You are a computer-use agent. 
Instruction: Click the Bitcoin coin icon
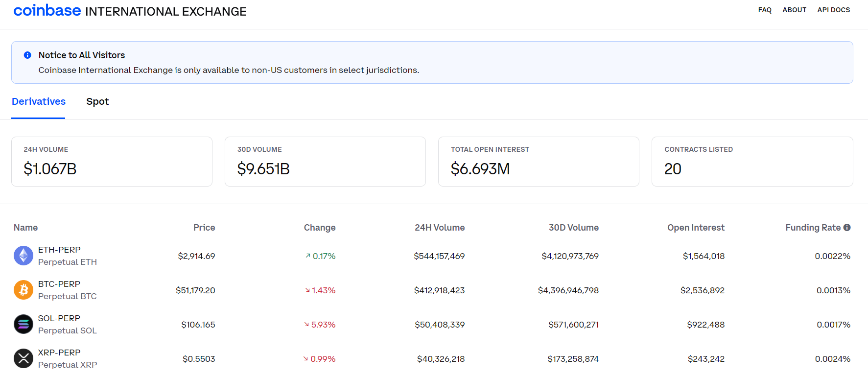coord(23,290)
